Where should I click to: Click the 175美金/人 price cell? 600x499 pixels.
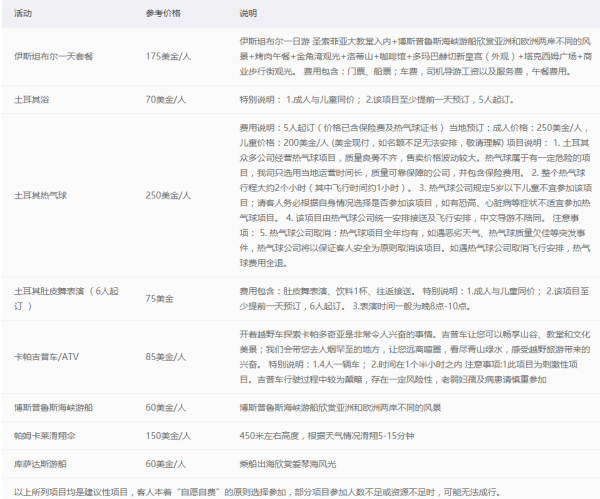(168, 56)
